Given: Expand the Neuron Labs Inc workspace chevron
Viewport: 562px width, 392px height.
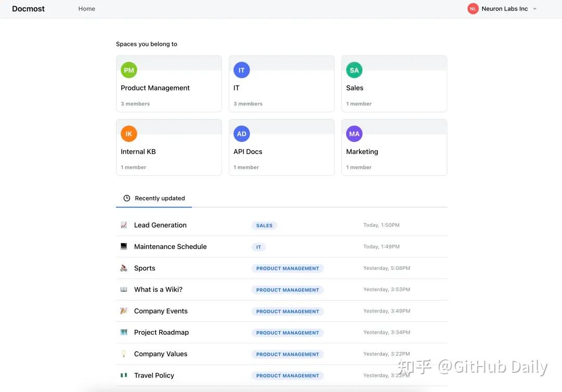Looking at the screenshot, I should point(535,9).
